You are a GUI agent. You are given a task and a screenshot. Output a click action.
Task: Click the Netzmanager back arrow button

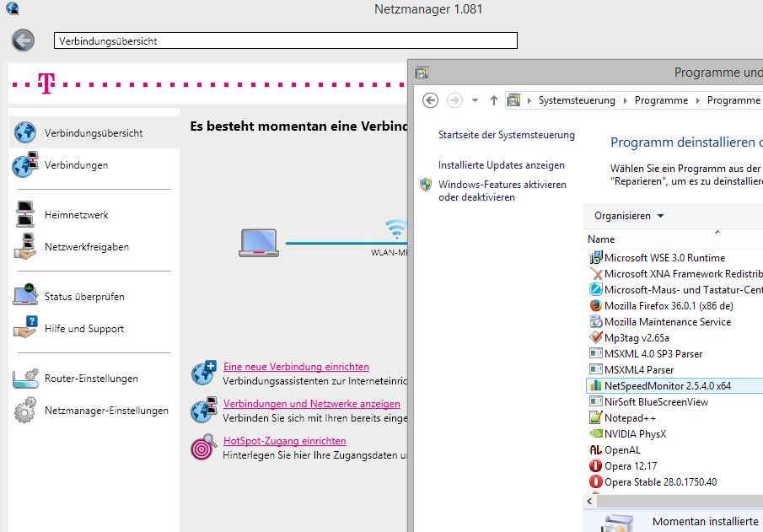point(23,40)
